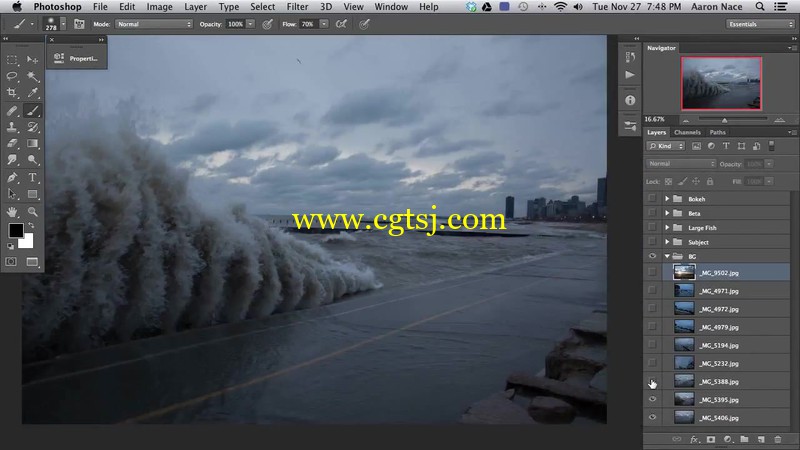Open the History panel icon
This screenshot has width=800, height=450.
click(630, 57)
